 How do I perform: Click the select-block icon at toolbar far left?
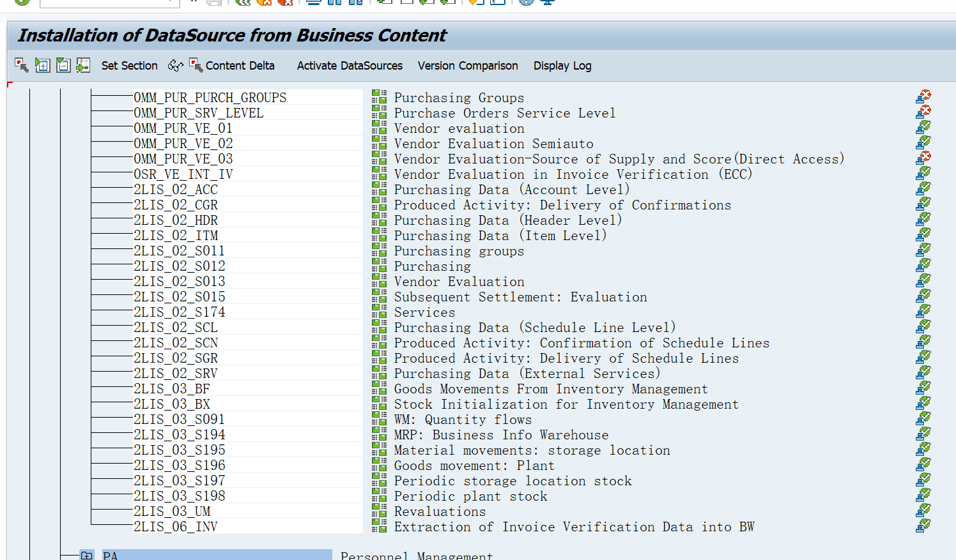click(x=21, y=65)
